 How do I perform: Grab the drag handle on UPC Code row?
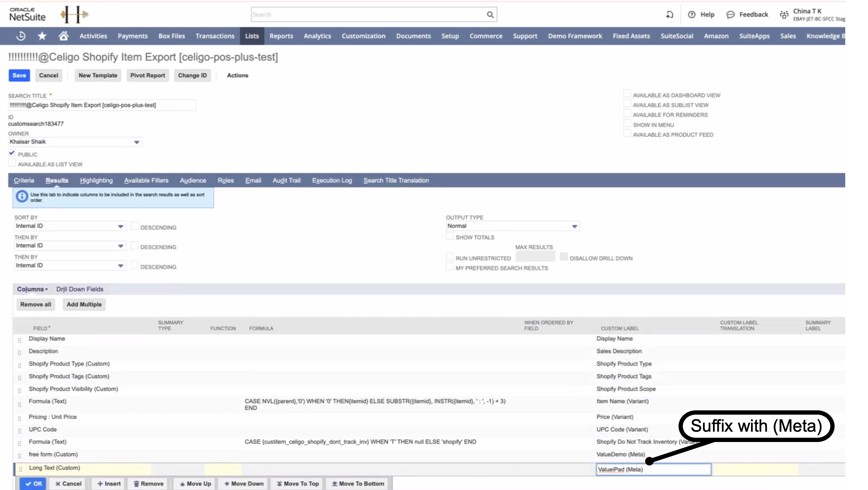(20, 431)
